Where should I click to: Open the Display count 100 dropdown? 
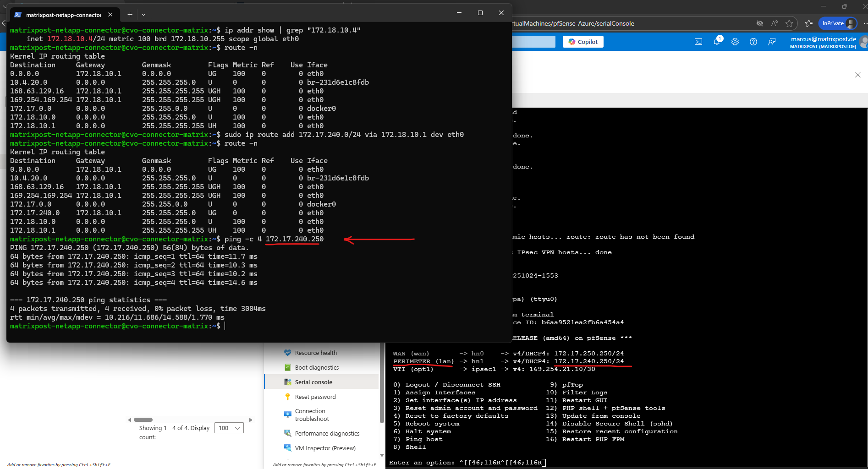[229, 428]
